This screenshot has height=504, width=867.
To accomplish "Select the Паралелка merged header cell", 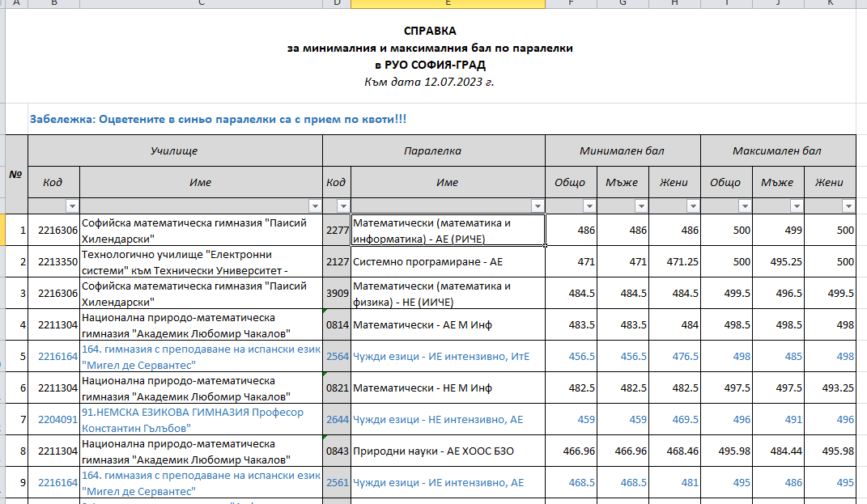I will coord(432,151).
